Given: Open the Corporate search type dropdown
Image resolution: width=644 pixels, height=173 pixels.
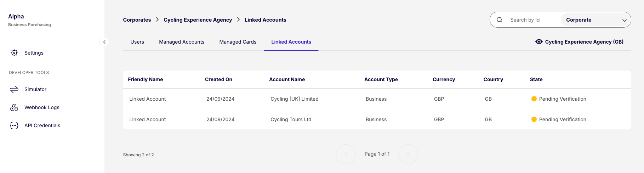Looking at the screenshot, I should (595, 20).
